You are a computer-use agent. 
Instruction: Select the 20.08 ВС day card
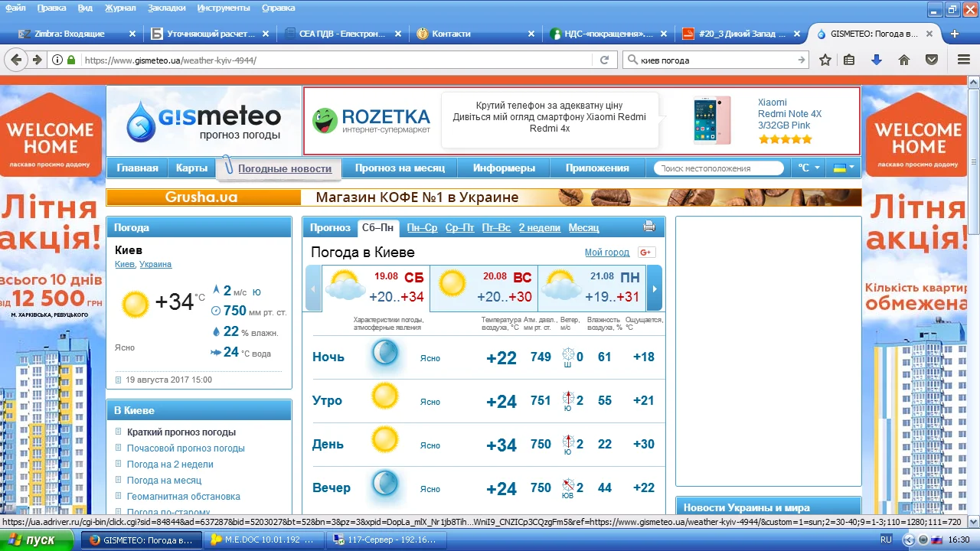pos(484,289)
